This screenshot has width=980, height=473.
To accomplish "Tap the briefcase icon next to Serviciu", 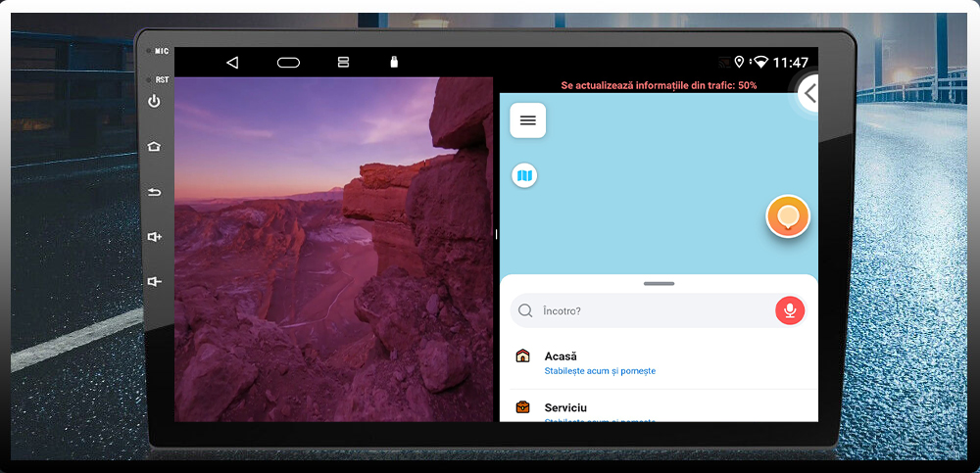I will click(522, 407).
